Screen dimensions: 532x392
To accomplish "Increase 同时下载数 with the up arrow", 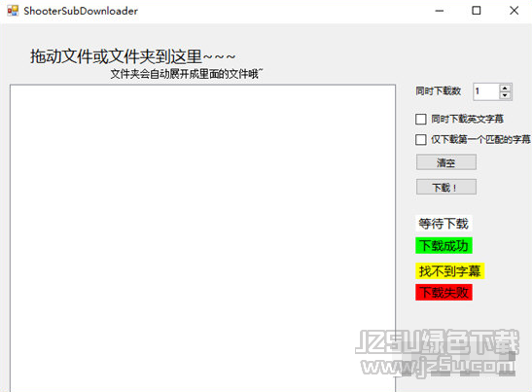I will [x=505, y=88].
